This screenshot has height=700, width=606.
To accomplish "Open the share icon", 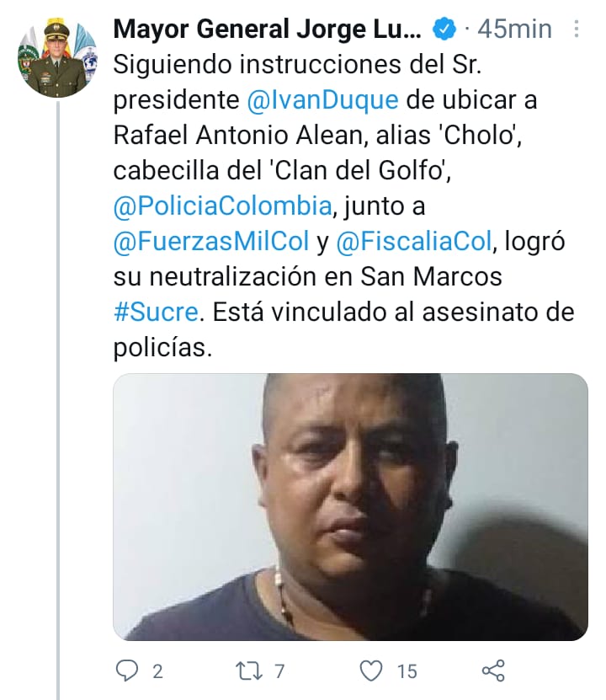I will 493,671.
